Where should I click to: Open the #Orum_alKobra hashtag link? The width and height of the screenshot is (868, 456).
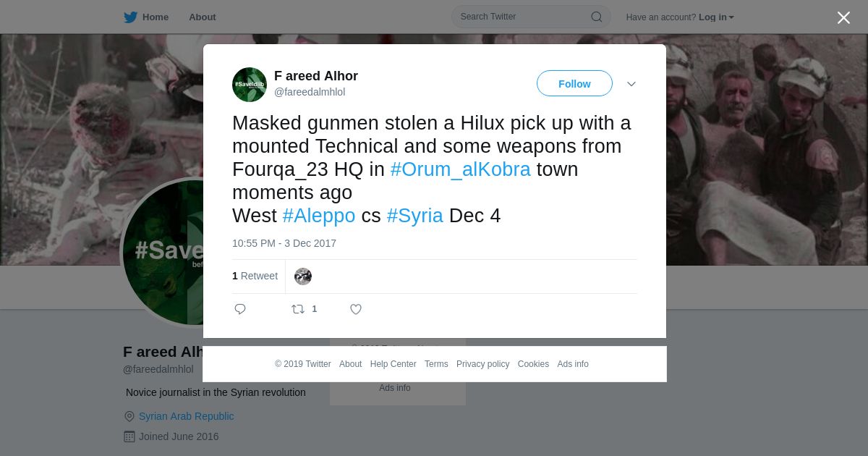461,169
